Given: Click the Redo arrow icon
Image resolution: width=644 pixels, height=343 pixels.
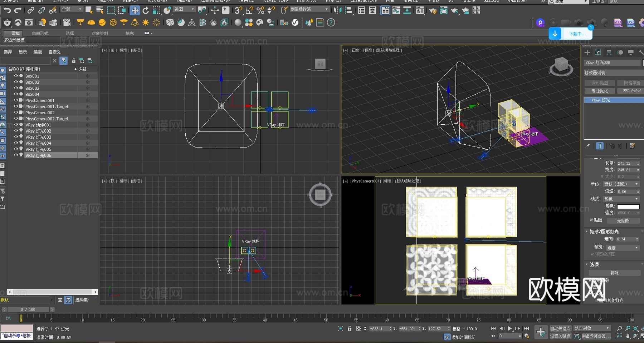Looking at the screenshot, I should click(18, 10).
